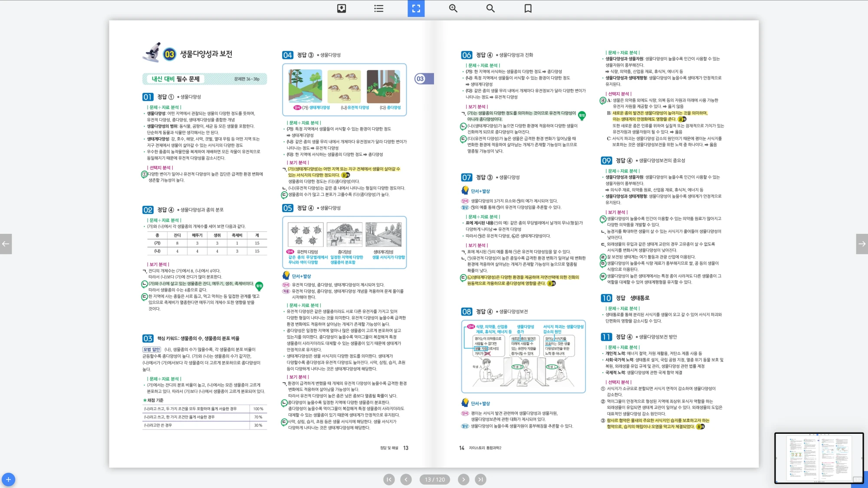Click the picture-in-picture page thumbnail preview
The height and width of the screenshot is (488, 868).
click(819, 457)
